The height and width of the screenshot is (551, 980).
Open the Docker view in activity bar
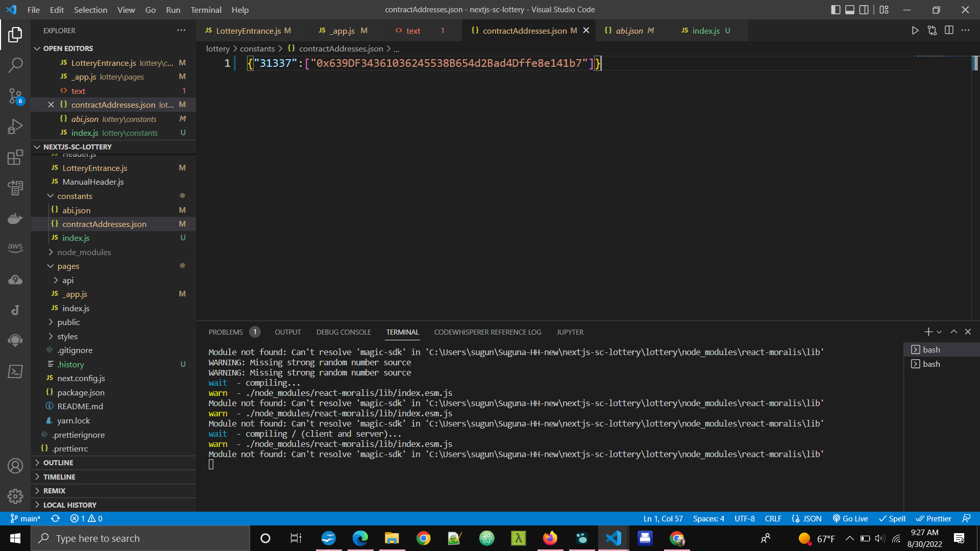coord(15,218)
